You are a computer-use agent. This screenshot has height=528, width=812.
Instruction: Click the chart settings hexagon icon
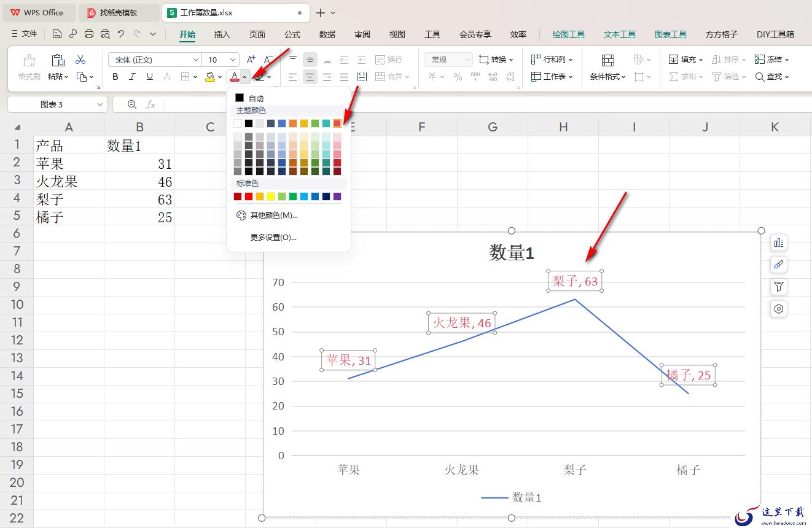coord(779,309)
